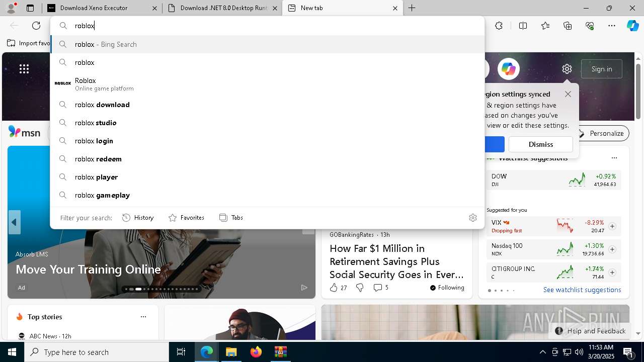Add CITIGROUP INC. to watchlist

pyautogui.click(x=612, y=273)
